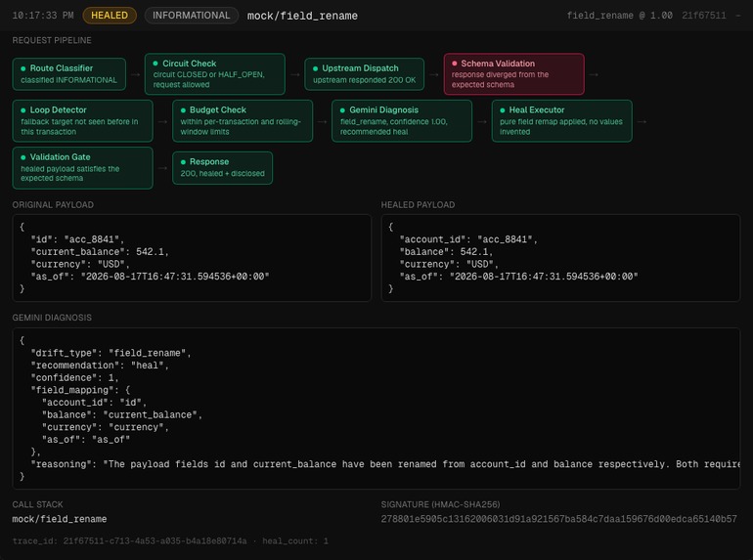
Task: Click the Validation Gate green status dot
Action: 23,157
